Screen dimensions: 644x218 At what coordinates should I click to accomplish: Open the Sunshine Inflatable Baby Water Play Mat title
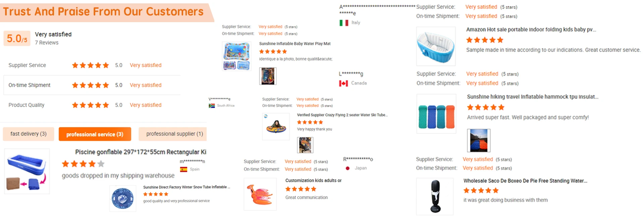click(x=295, y=44)
